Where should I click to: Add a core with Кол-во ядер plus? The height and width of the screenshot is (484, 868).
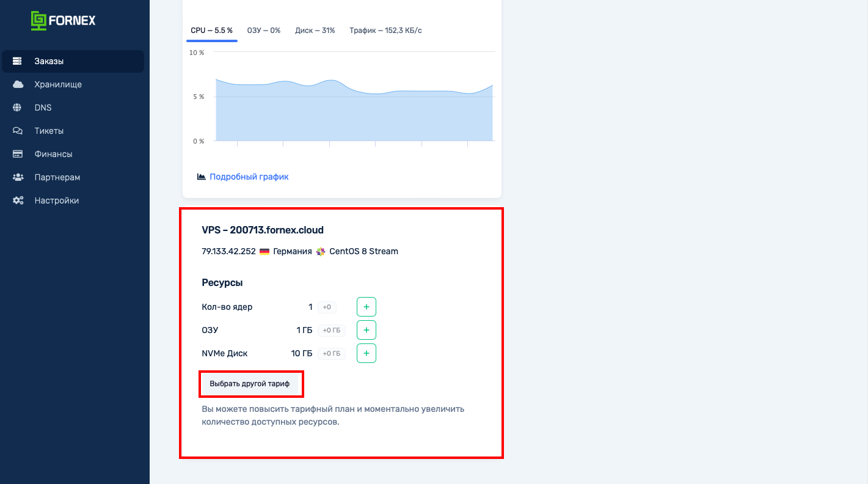click(367, 307)
